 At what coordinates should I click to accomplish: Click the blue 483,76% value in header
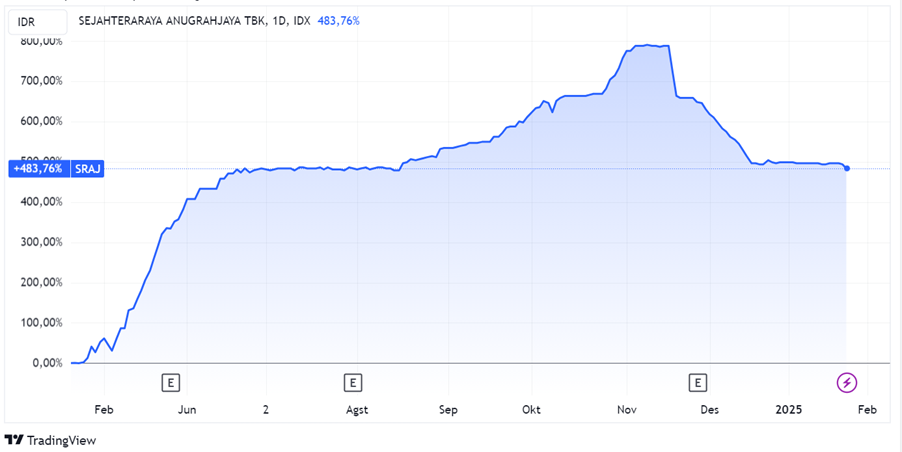coord(338,21)
